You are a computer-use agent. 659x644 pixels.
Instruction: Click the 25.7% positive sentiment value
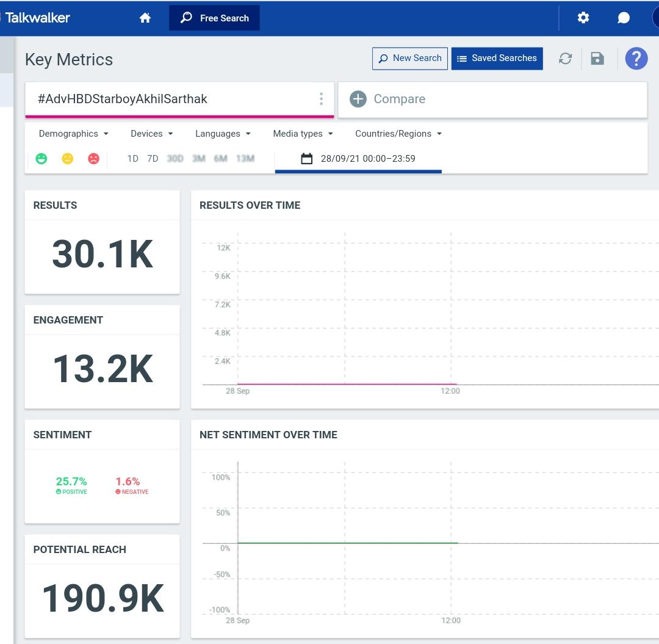click(71, 481)
